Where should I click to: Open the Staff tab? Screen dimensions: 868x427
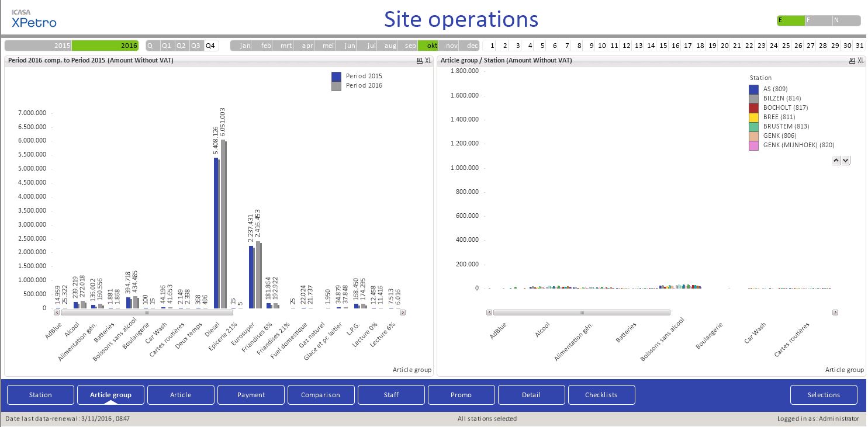coord(391,395)
